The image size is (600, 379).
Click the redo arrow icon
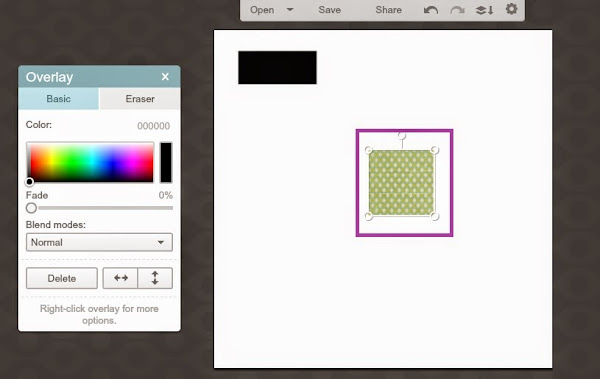[x=457, y=10]
